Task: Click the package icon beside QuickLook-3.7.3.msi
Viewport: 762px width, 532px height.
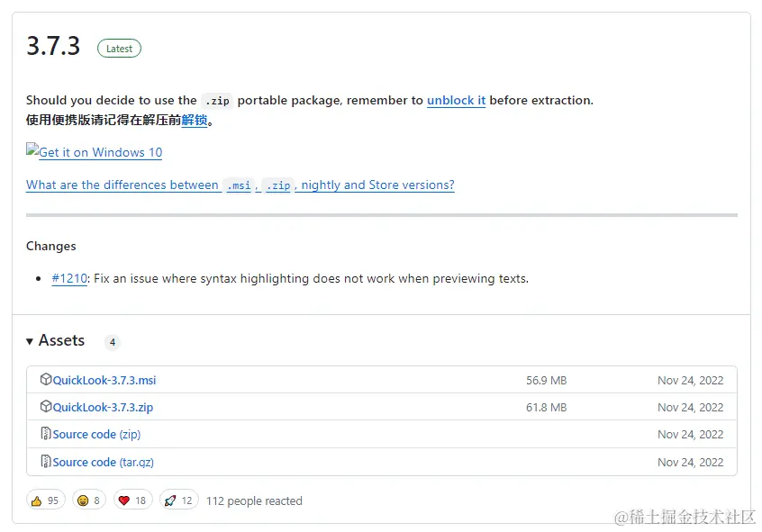Action: coord(46,380)
